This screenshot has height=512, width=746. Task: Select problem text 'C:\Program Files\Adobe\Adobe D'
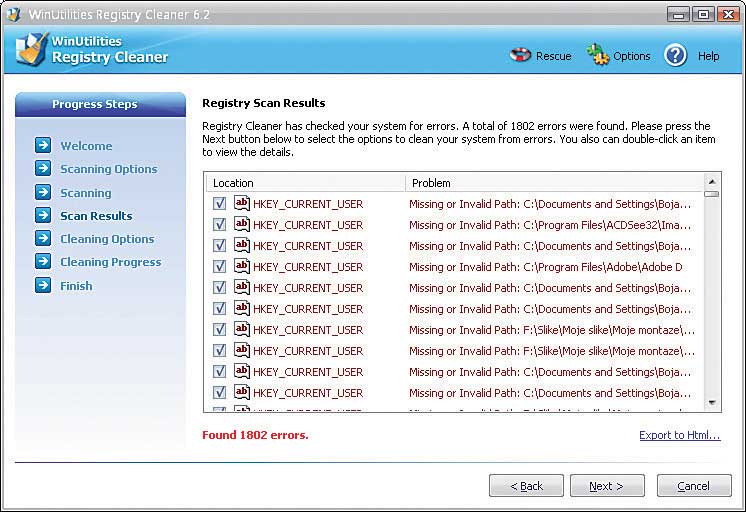point(603,267)
